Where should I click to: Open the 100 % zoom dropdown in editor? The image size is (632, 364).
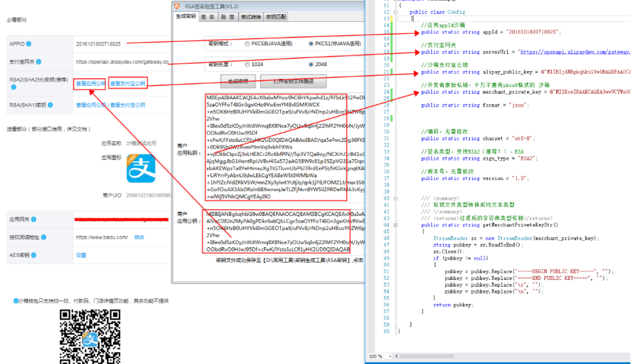(x=390, y=356)
